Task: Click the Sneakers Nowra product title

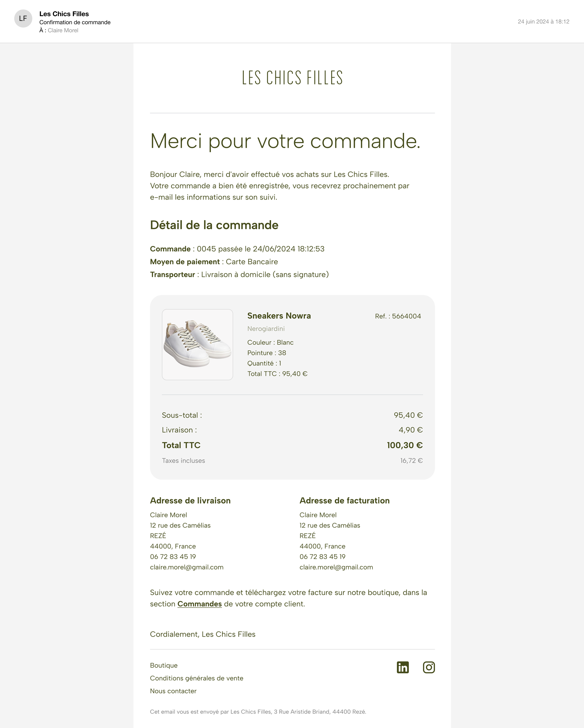Action: point(279,316)
